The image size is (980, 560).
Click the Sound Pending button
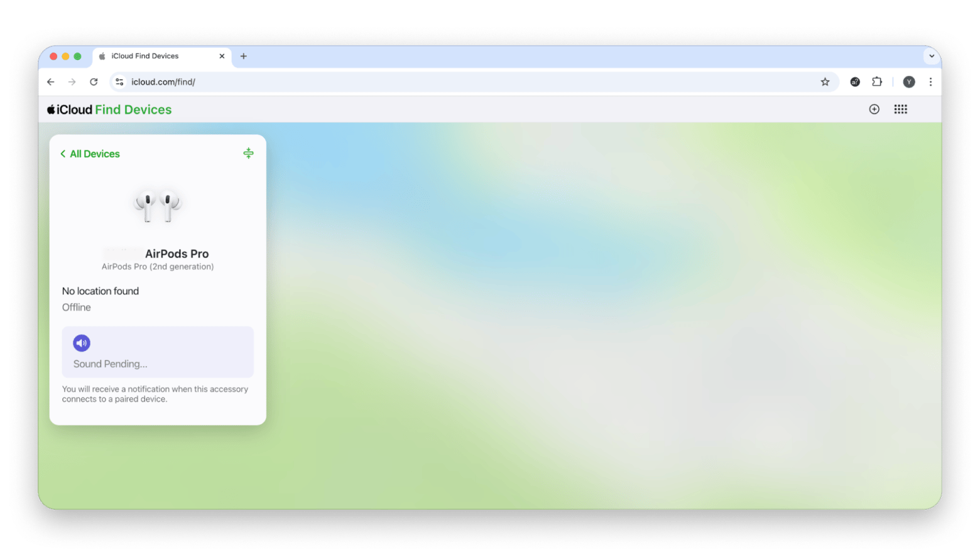pos(158,352)
